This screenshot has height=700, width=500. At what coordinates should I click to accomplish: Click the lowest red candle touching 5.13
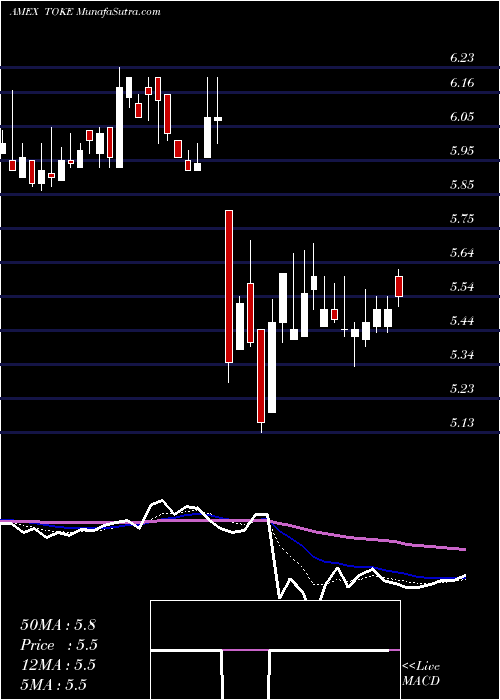pos(261,376)
